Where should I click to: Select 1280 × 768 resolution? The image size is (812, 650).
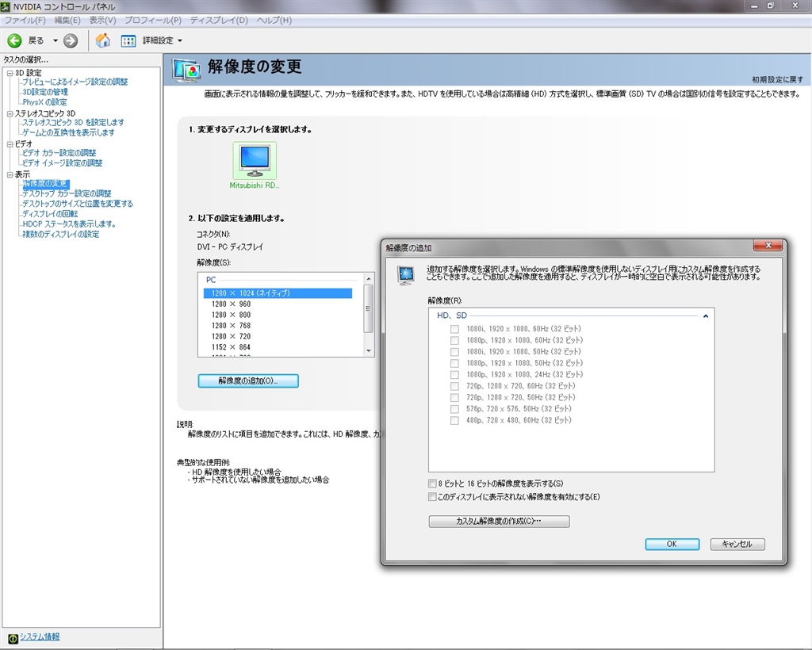click(x=231, y=326)
